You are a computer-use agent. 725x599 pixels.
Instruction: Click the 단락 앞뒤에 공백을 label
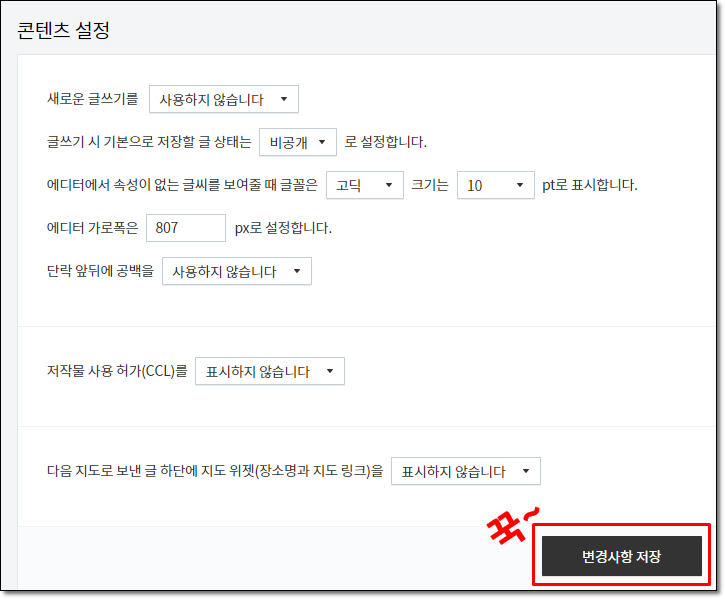pos(100,271)
